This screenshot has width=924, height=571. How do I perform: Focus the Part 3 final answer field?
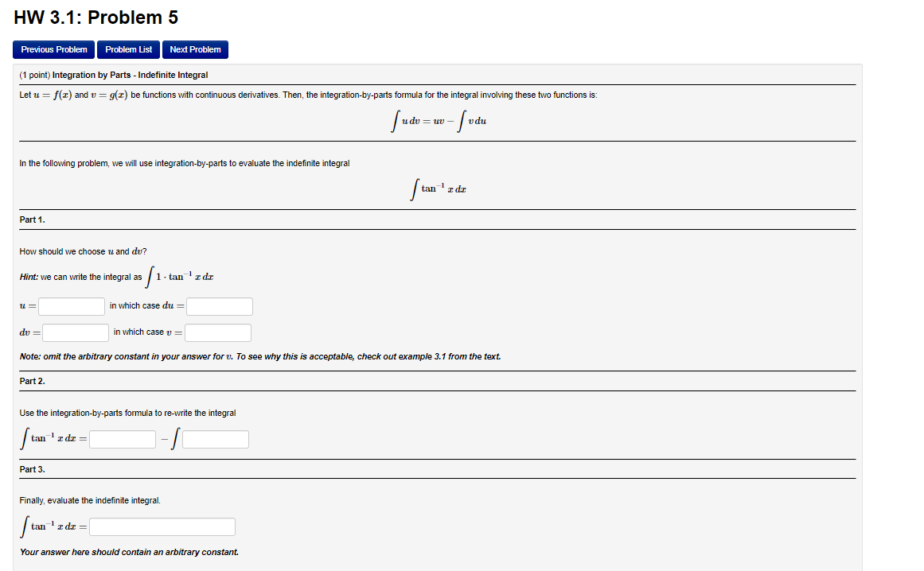(162, 526)
